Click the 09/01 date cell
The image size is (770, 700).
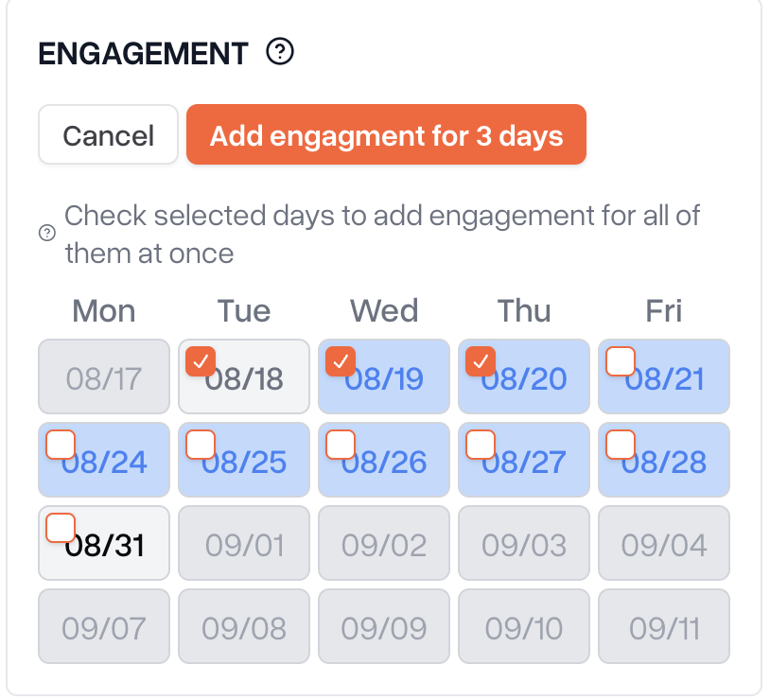[244, 543]
